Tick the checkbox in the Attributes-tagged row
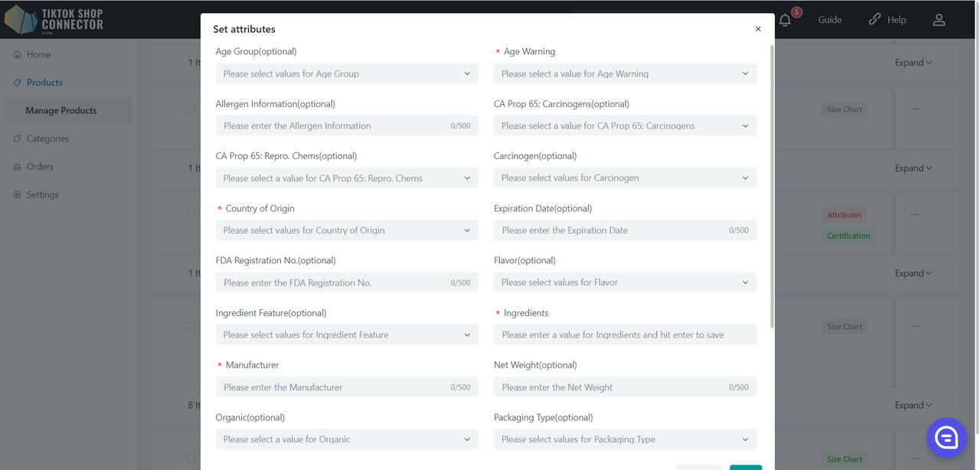Viewport: 980px width, 470px height. click(x=191, y=215)
